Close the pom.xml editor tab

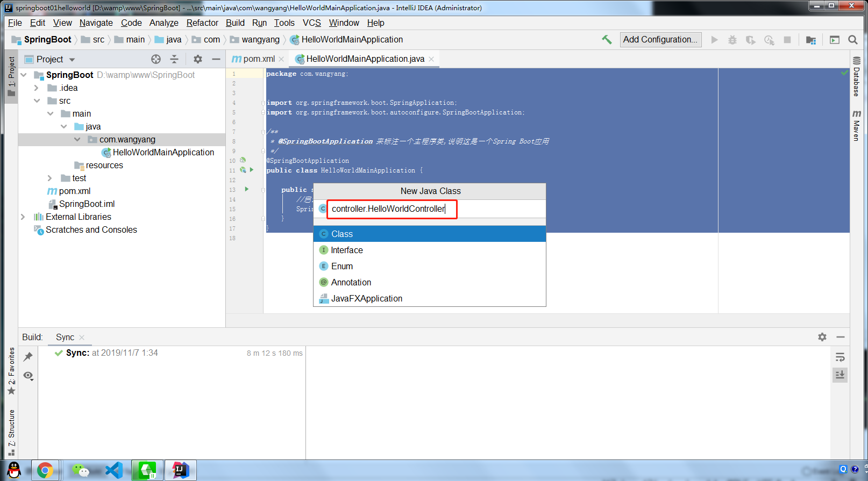281,59
